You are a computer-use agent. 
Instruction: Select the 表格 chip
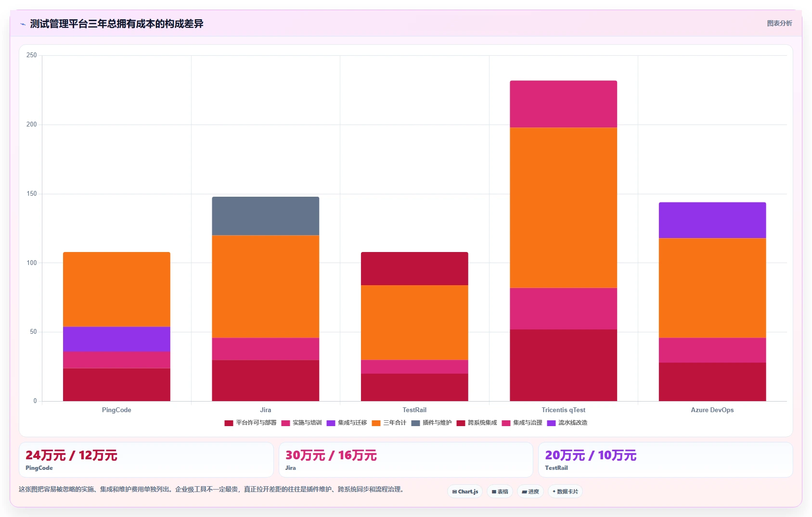pos(500,492)
